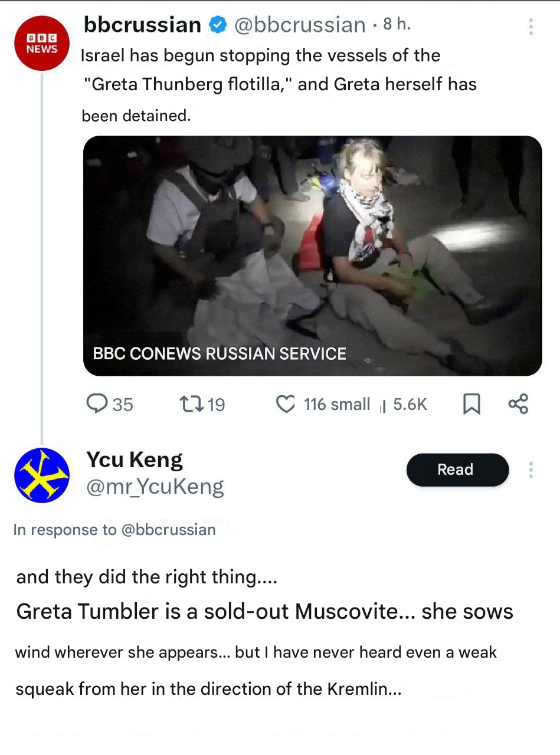
Task: Open the flotilla video thumbnail
Action: (312, 255)
